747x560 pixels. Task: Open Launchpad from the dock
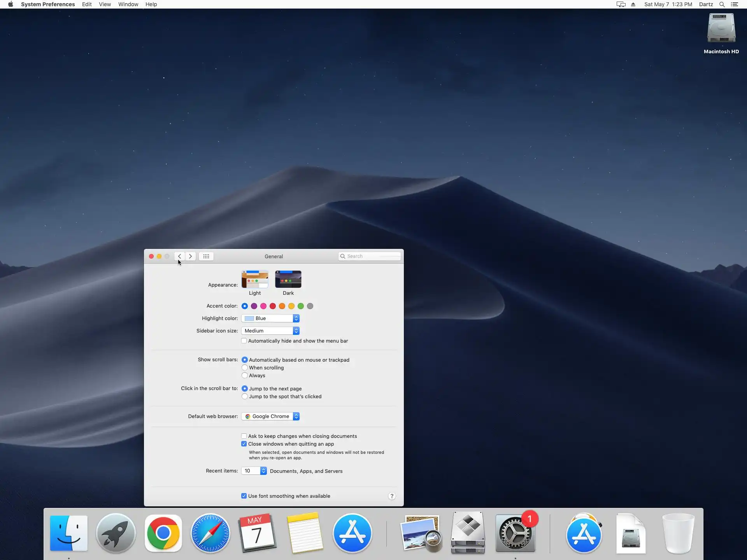coord(116,533)
